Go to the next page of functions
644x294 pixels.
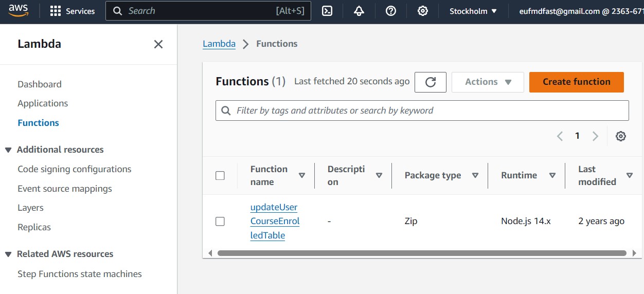595,136
